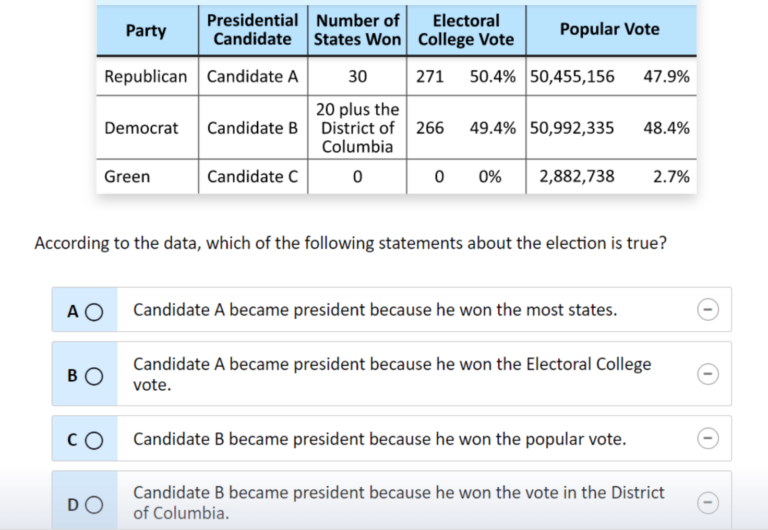Click the 'District of Columbia' answer D text

398,503
